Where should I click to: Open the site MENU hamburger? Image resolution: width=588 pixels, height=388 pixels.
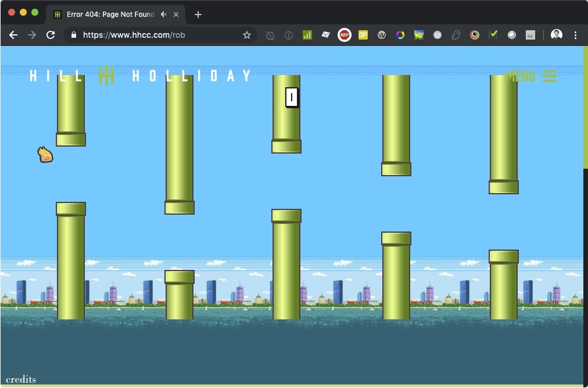tap(531, 76)
